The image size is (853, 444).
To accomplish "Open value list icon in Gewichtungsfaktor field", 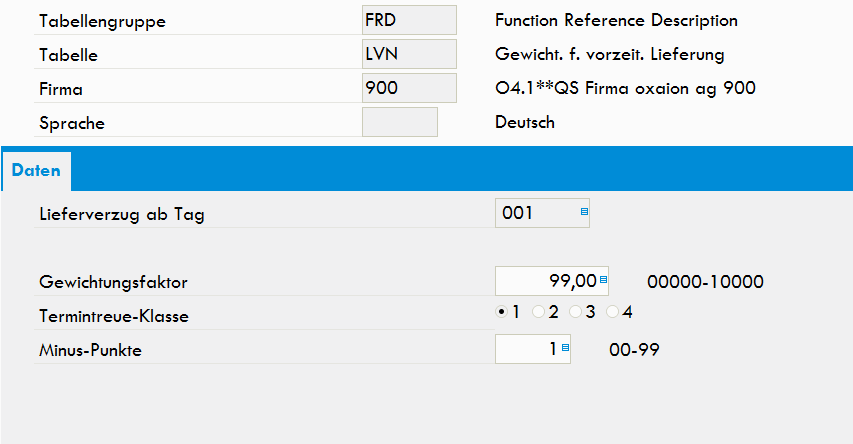I will [x=603, y=280].
